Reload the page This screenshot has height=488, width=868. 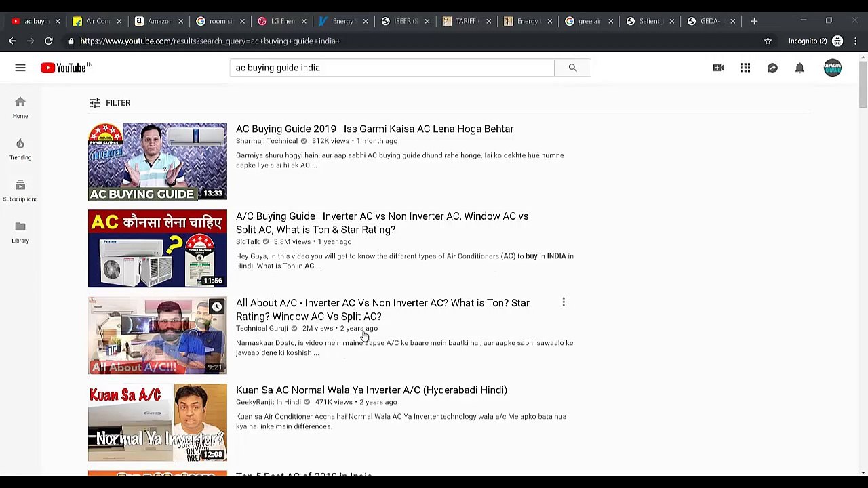tap(49, 41)
